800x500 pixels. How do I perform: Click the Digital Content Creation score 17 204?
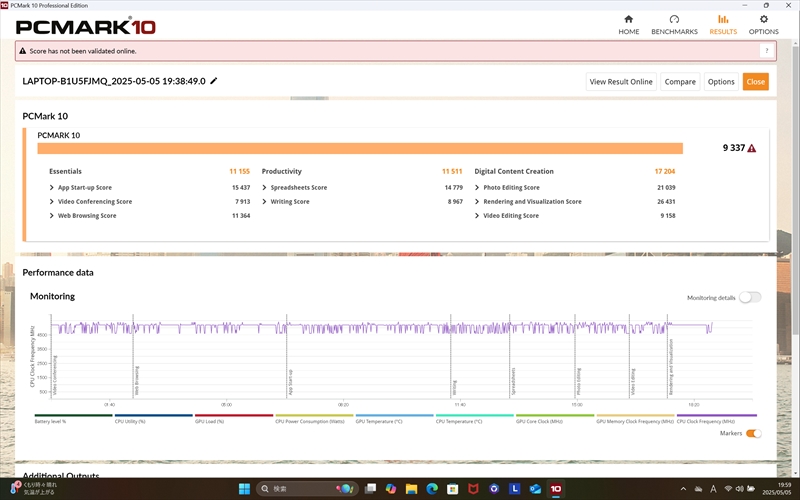click(665, 171)
